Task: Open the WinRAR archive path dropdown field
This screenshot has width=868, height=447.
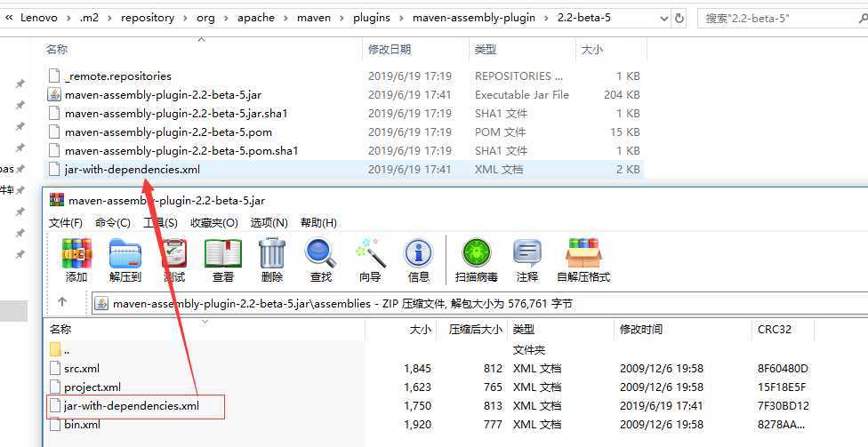Action: [480, 303]
